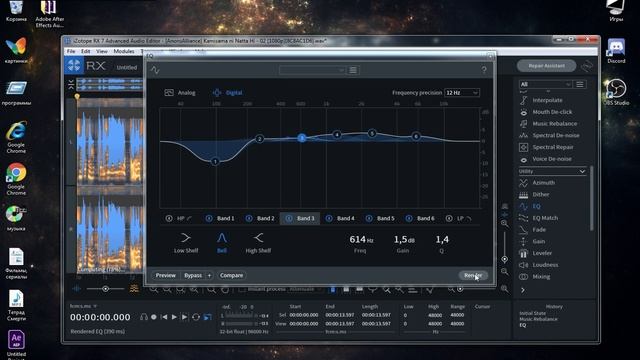640x360 pixels.
Task: Toggle the HP filter enable button
Action: [x=169, y=218]
